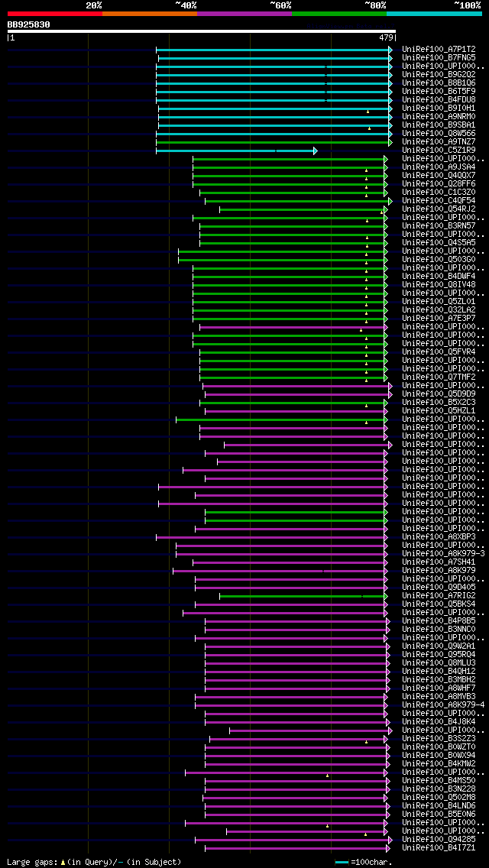Open the UniRef100_Q5FVR4 entry

[439, 352]
